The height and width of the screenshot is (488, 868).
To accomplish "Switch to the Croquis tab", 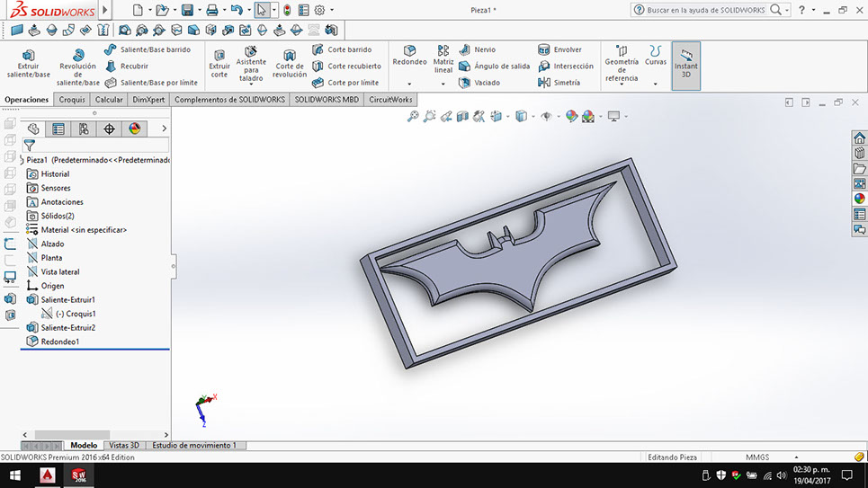I will pyautogui.click(x=72, y=100).
